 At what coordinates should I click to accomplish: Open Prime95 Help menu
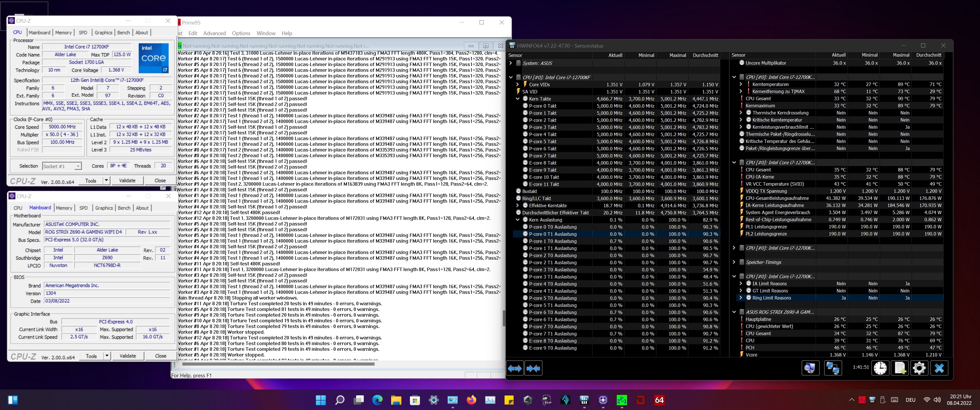[x=287, y=33]
